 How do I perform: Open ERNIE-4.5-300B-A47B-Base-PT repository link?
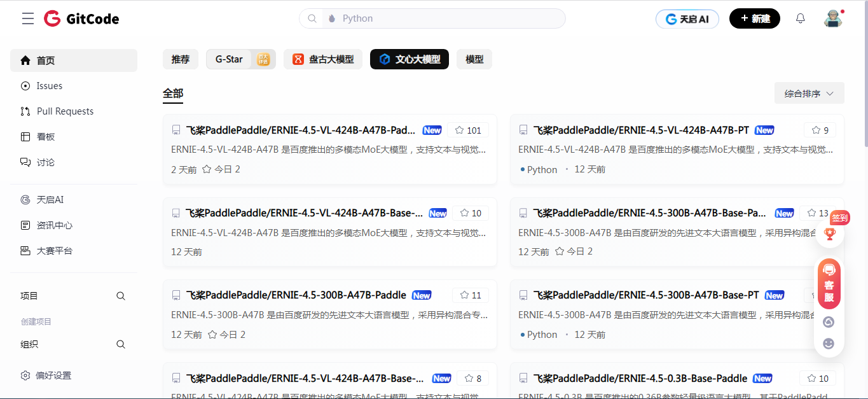coord(646,295)
